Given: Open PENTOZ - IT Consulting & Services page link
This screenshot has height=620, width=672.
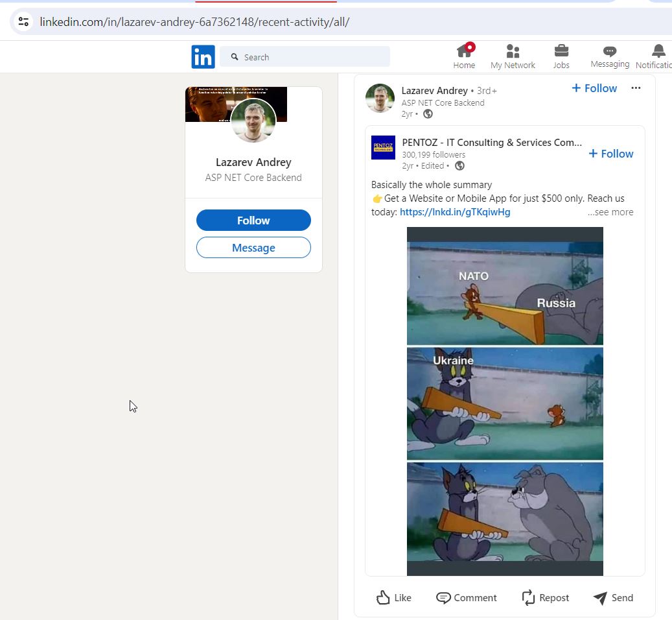Looking at the screenshot, I should tap(492, 142).
